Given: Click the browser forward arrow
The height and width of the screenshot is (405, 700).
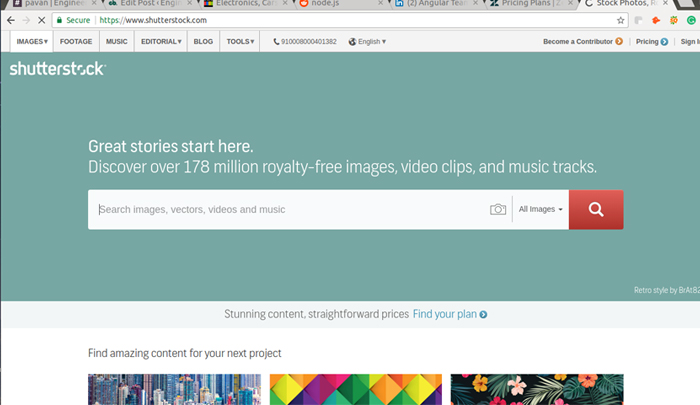Looking at the screenshot, I should point(26,20).
